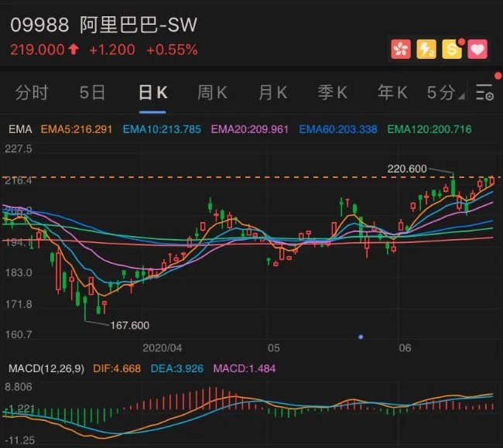Screen dimensions: 503x448
Task: Tap the EMA5 orange legend value
Action: click(77, 129)
